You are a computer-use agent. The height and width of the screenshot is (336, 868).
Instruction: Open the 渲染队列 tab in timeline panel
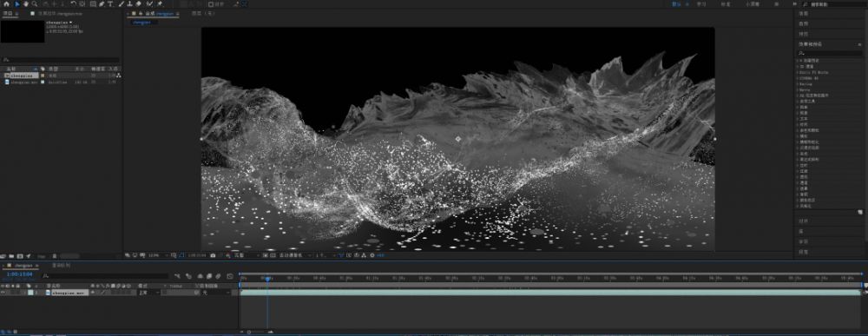tap(61, 266)
